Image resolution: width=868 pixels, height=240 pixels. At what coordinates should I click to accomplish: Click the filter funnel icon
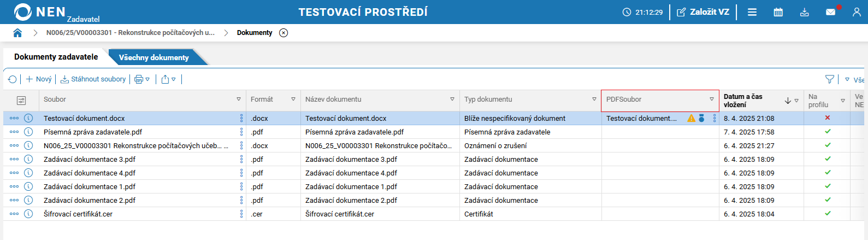(x=830, y=79)
